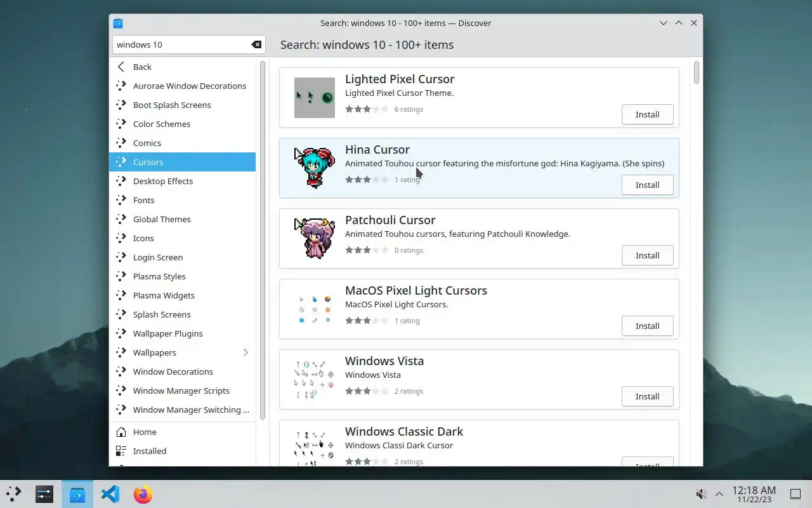Open Windows Classic Dark thumbnail
Image resolution: width=812 pixels, height=508 pixels.
coord(315,448)
